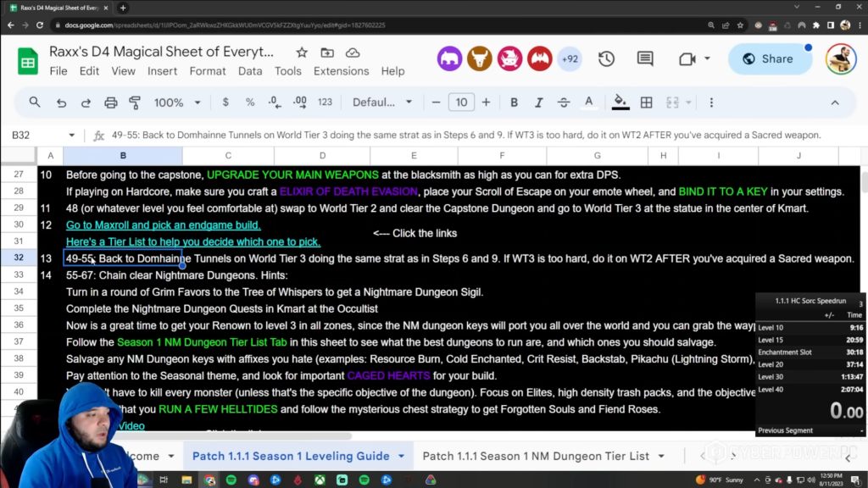
Task: Expand the merge cells type arrow
Action: [688, 103]
